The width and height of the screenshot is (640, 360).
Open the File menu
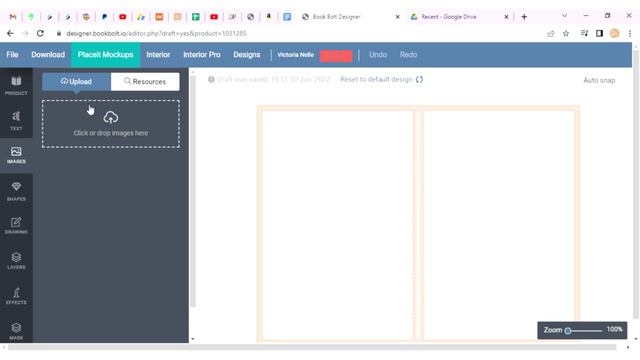[12, 55]
